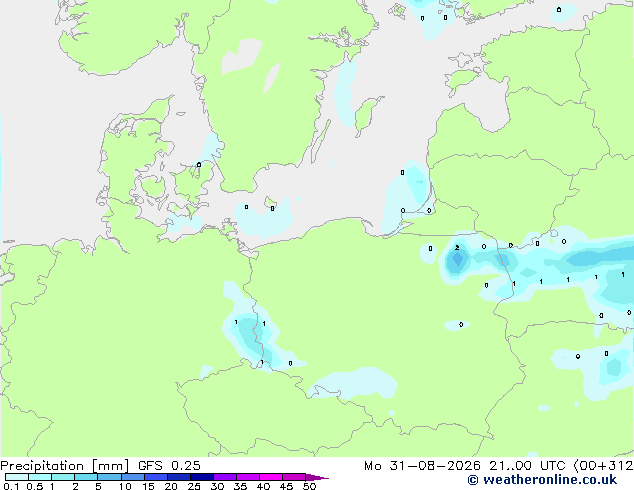Click the 'Precipitation [mm]' title text

click(65, 466)
